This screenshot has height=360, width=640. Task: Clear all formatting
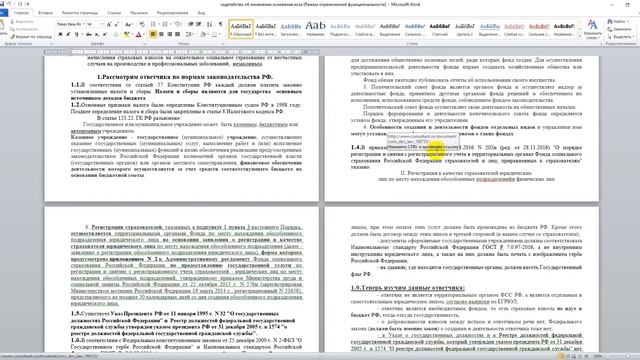click(142, 24)
